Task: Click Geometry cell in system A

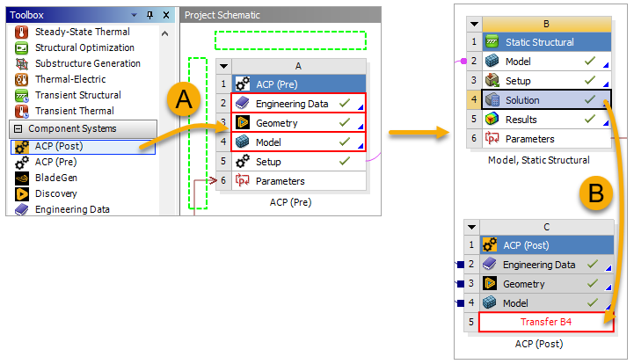Action: [298, 122]
